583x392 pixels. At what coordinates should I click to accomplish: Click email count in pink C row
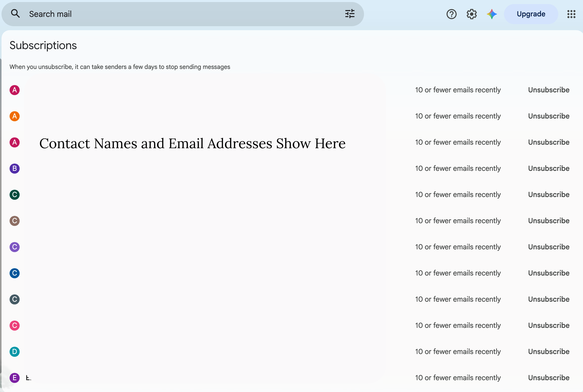tap(458, 325)
